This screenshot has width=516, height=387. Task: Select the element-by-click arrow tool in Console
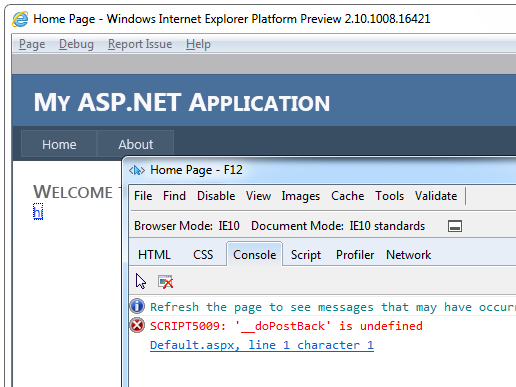141,281
